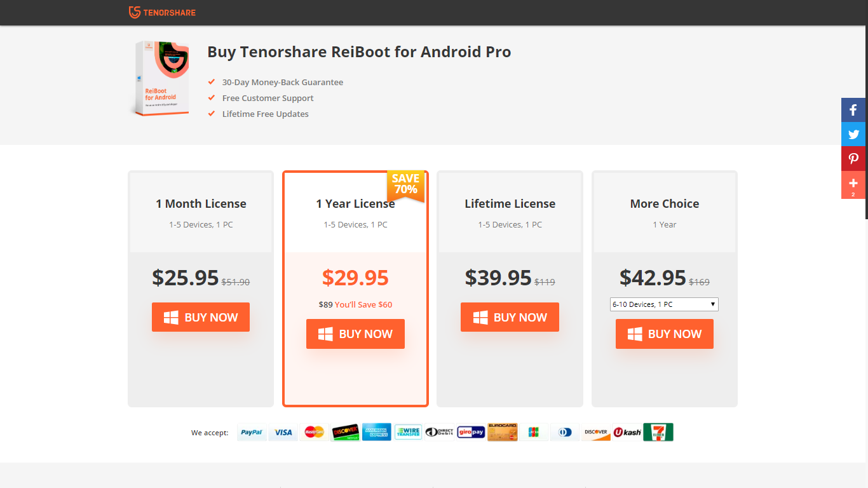Click the ReiBoot for Android product box

[163, 78]
